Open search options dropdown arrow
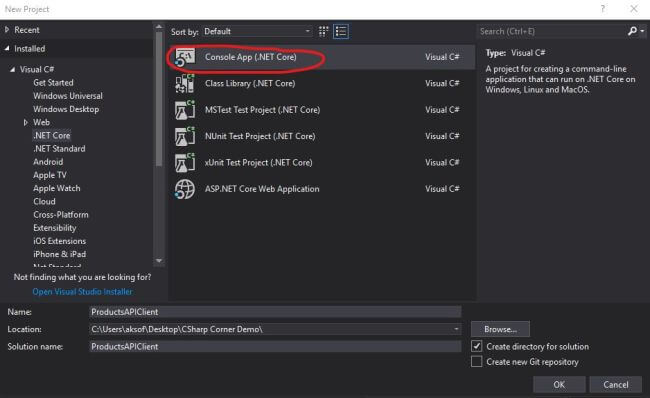 (x=642, y=31)
